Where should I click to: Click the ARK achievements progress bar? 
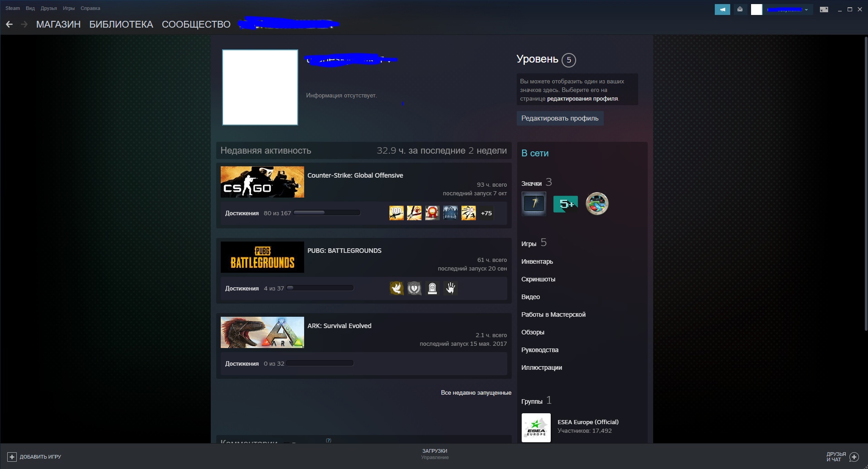point(320,363)
